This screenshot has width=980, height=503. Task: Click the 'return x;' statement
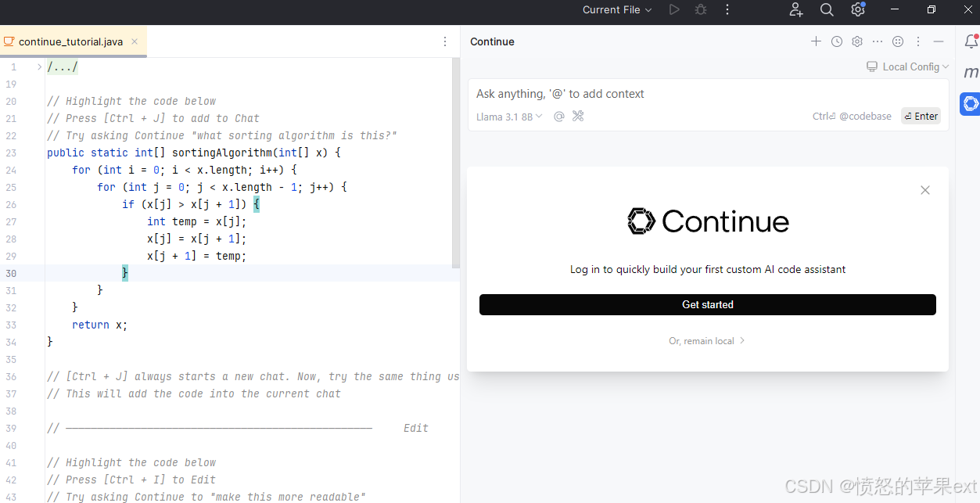(100, 325)
